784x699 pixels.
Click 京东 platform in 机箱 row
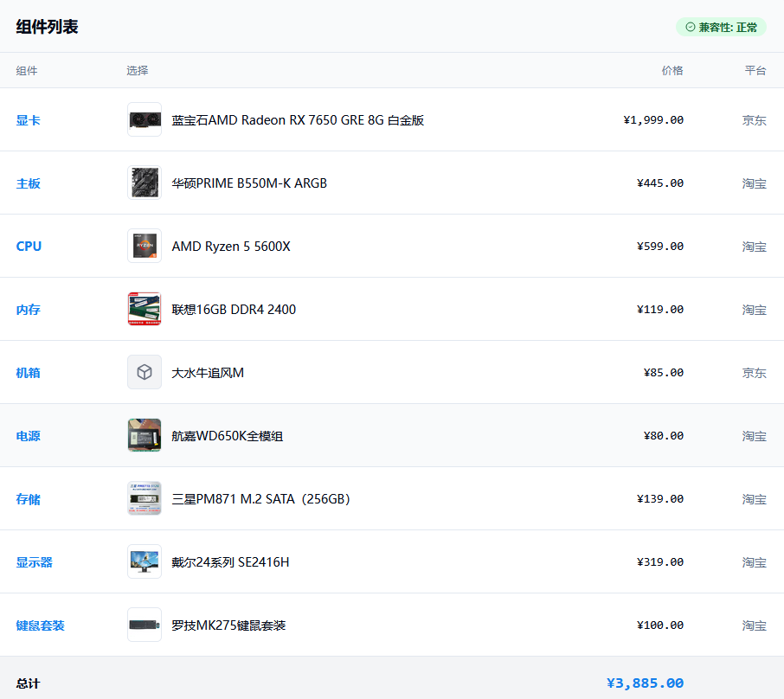(x=754, y=373)
